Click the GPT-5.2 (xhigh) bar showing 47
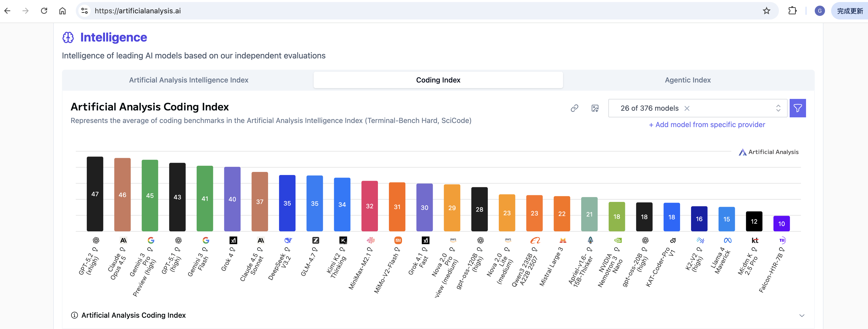This screenshot has height=329, width=868. (x=95, y=194)
